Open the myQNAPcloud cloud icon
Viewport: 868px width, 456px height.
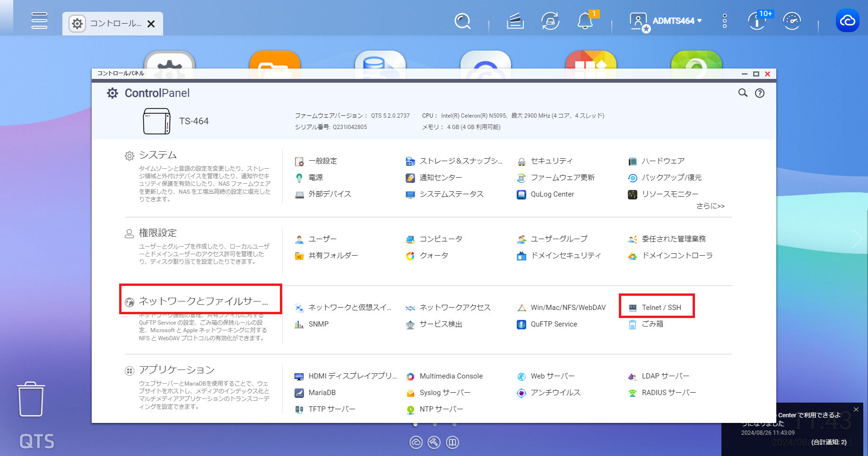(847, 21)
